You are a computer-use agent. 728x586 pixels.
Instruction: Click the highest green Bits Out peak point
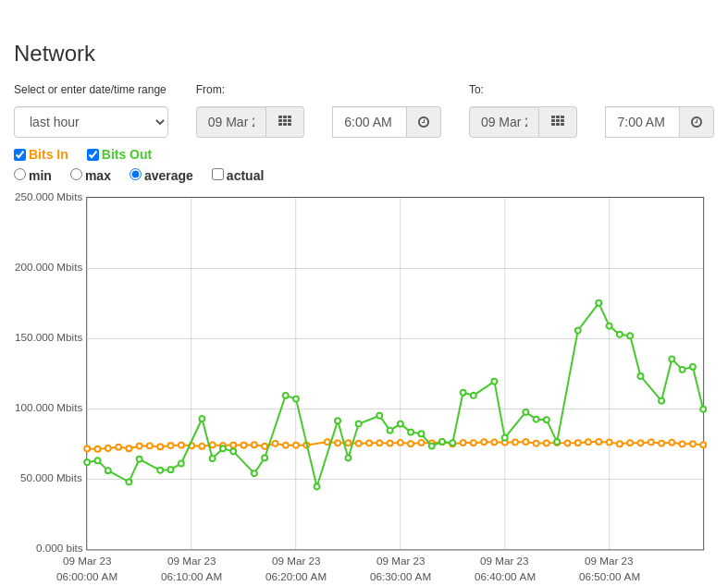(x=598, y=303)
